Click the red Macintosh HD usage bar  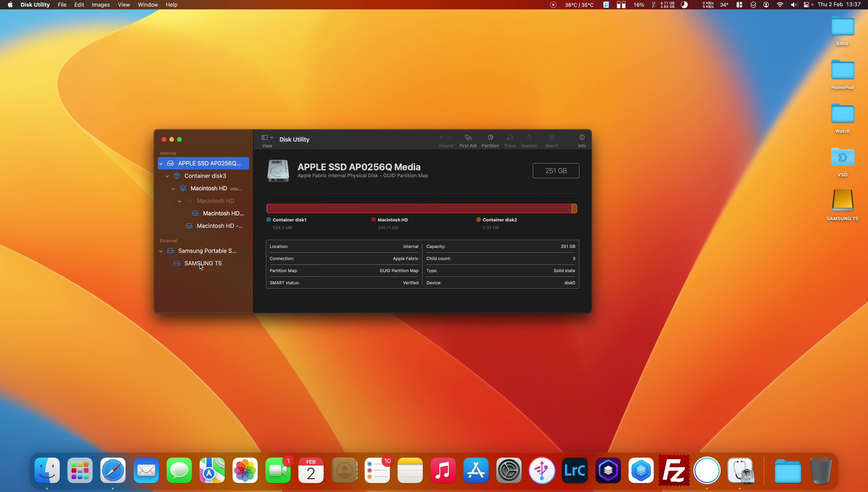(419, 208)
